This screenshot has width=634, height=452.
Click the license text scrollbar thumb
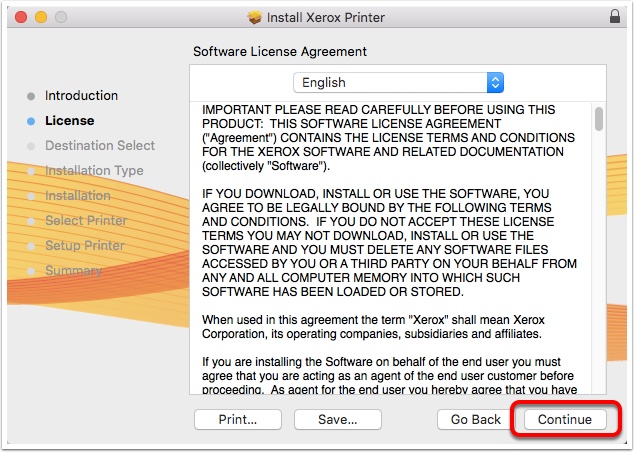click(x=599, y=119)
